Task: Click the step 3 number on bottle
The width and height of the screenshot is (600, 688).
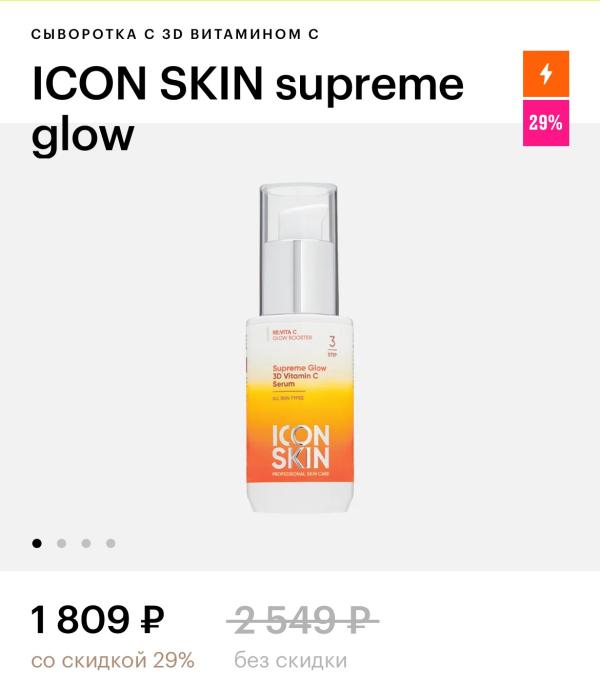Action: [x=332, y=341]
